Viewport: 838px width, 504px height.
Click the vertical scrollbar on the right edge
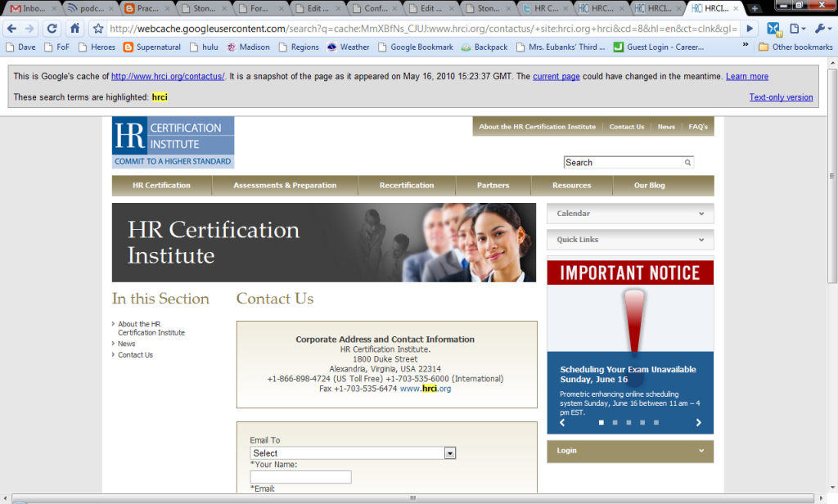tap(832, 177)
